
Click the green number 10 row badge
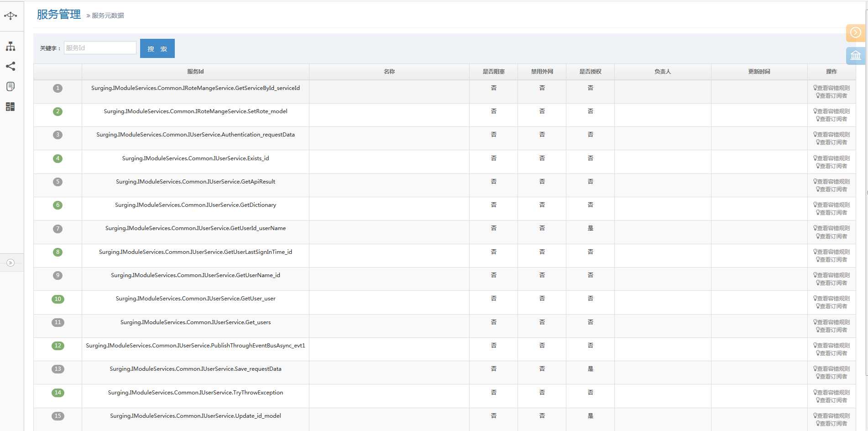(x=58, y=299)
